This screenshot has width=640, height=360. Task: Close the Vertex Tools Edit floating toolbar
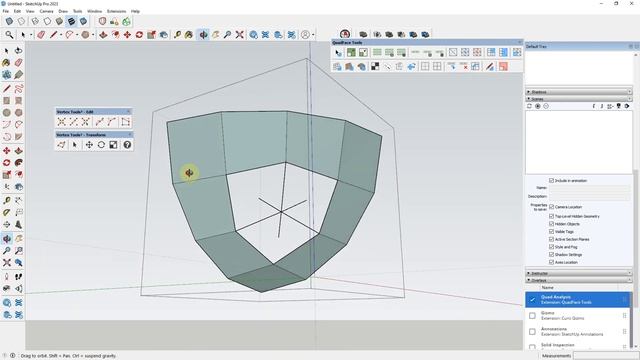129,111
